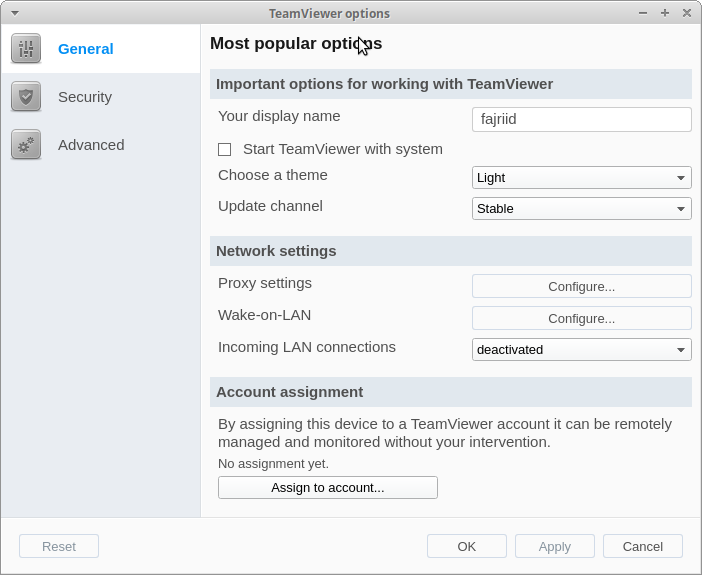Image resolution: width=702 pixels, height=575 pixels.
Task: Click the Advanced gears icon
Action: [x=26, y=145]
